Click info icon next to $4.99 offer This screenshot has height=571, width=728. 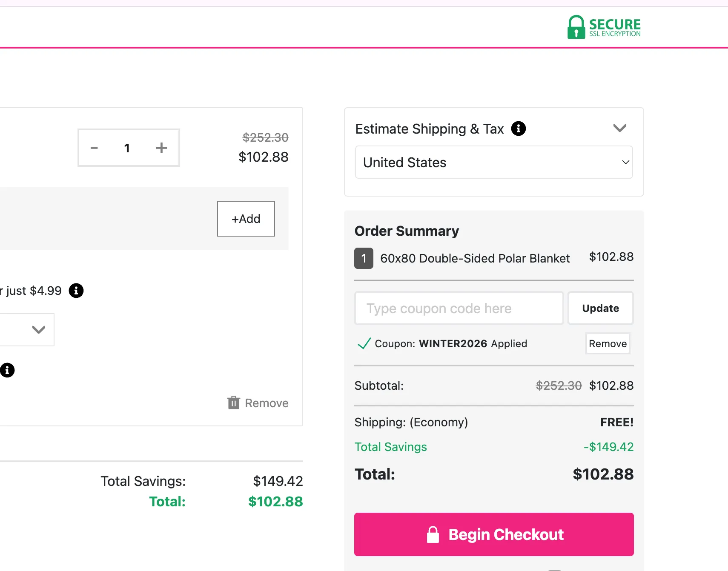(x=76, y=291)
